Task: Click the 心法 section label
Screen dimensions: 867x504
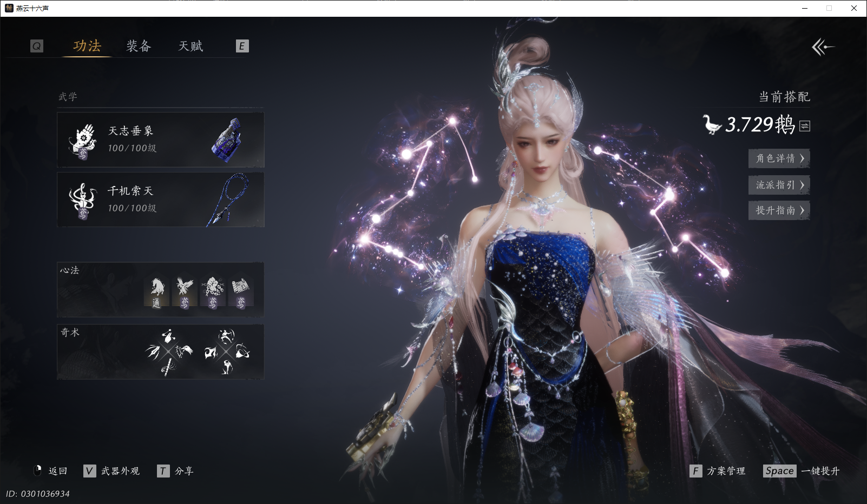Action: (x=70, y=270)
